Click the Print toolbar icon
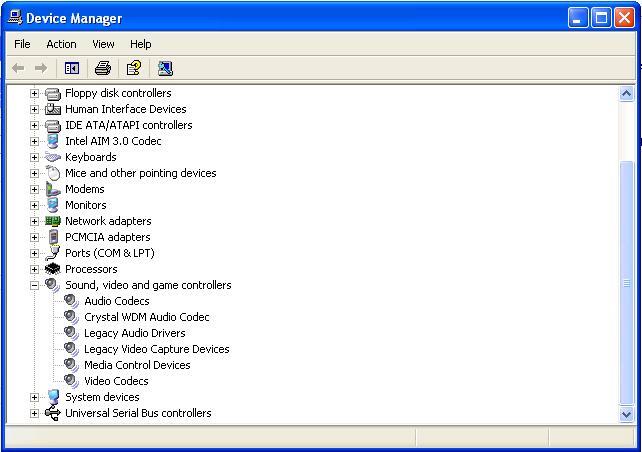 [103, 68]
